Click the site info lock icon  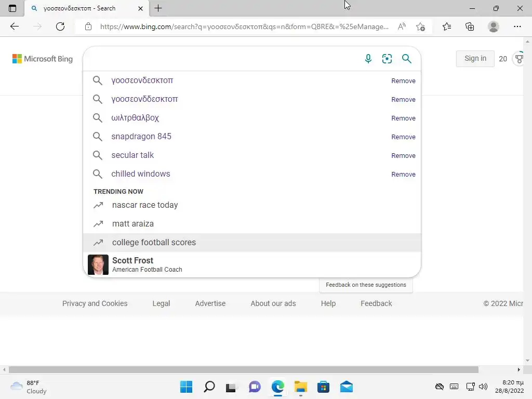(x=88, y=26)
